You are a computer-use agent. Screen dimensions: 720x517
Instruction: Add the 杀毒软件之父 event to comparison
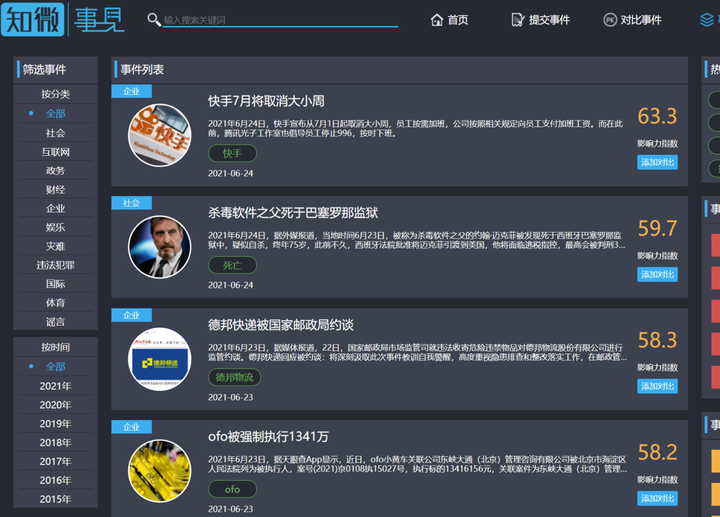click(657, 275)
